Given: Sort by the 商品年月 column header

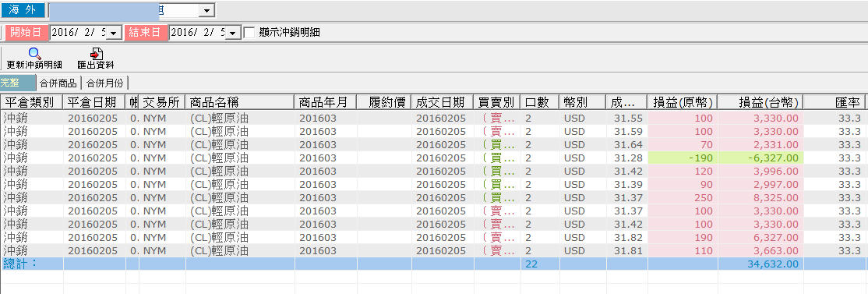Looking at the screenshot, I should click(x=326, y=102).
